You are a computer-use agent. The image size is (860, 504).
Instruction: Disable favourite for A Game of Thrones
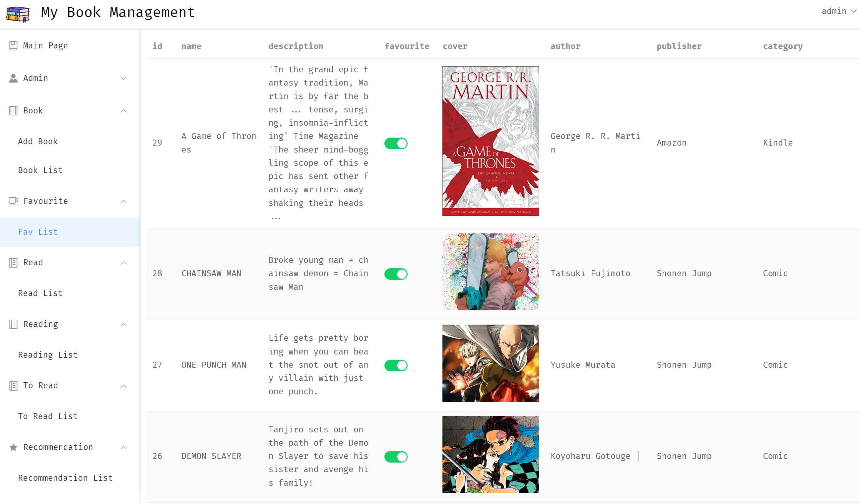pyautogui.click(x=396, y=143)
